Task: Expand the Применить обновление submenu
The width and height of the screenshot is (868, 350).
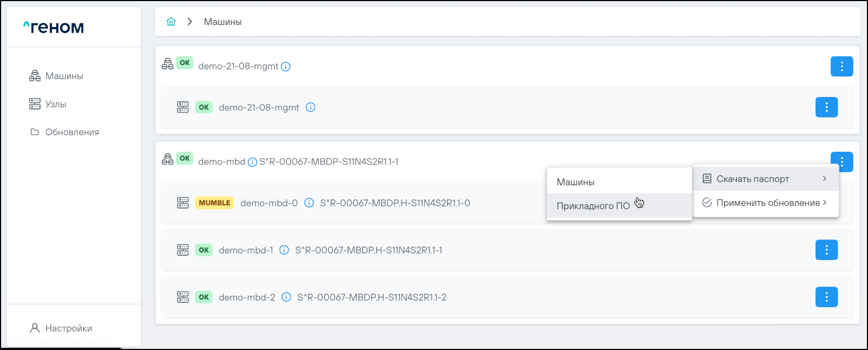Action: point(765,203)
